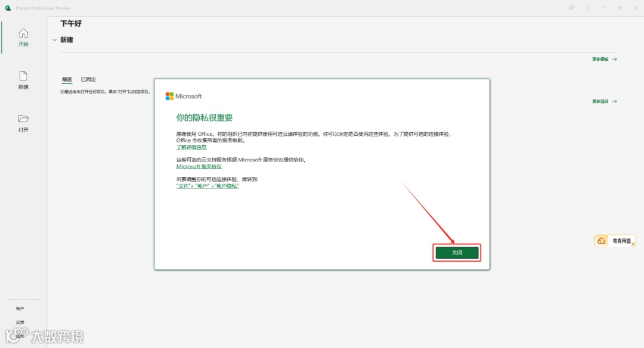Click the Project app icon in title bar
This screenshot has height=348, width=644.
[8, 8]
